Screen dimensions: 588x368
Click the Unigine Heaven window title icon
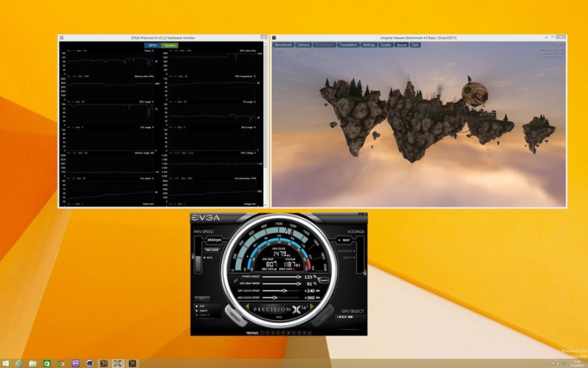point(274,38)
